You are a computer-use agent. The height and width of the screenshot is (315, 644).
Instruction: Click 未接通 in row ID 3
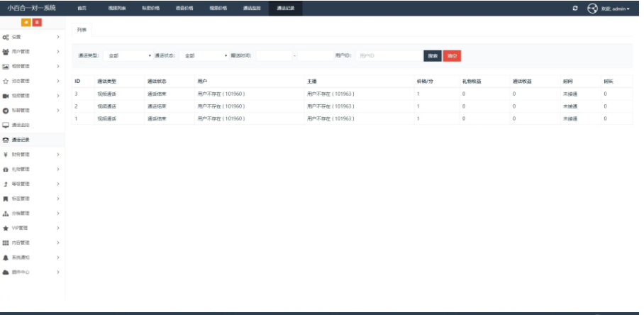(x=570, y=94)
